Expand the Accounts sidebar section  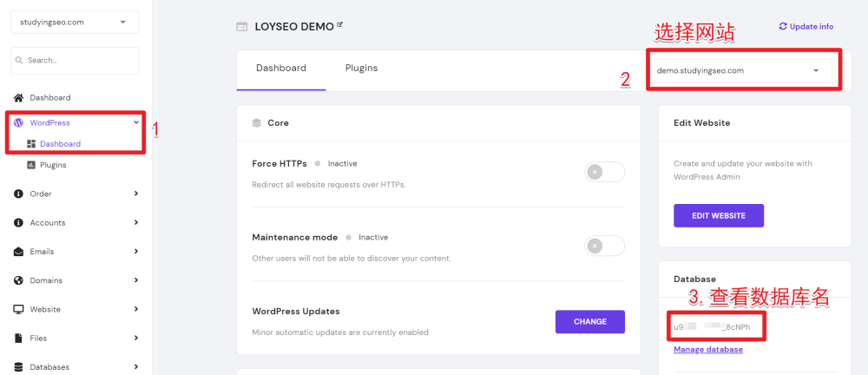[x=76, y=223]
